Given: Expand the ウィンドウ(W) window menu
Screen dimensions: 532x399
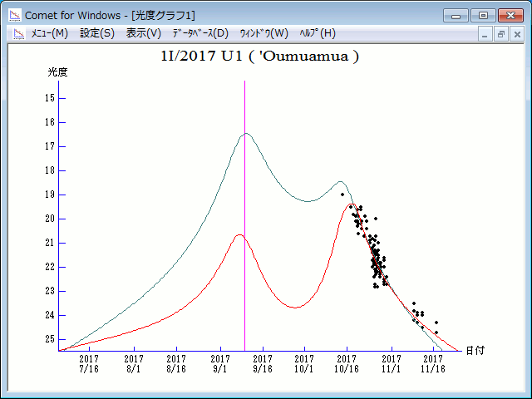Looking at the screenshot, I should click(x=264, y=33).
